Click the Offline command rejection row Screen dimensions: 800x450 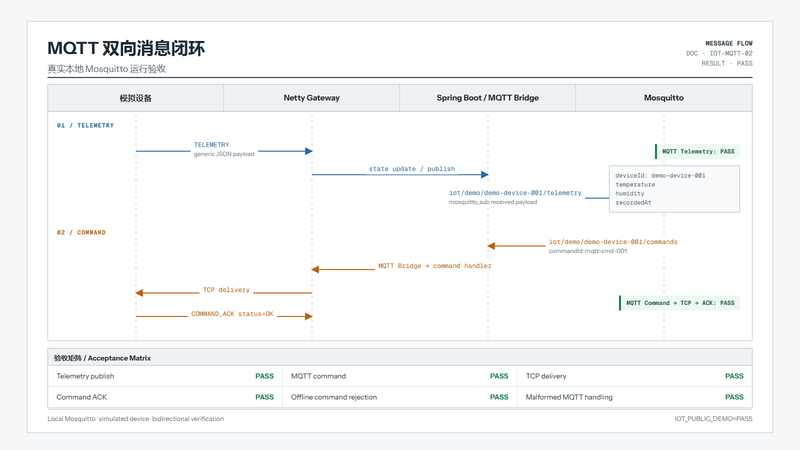[x=399, y=397]
